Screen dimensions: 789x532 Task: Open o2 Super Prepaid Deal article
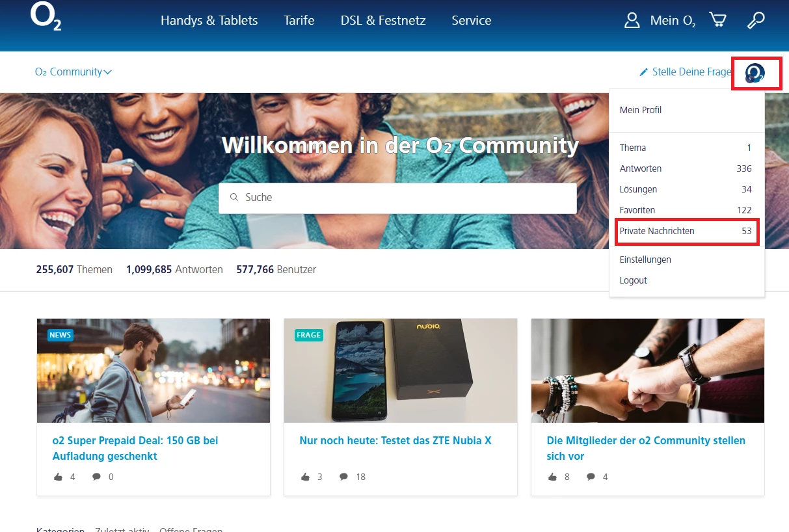(x=135, y=448)
